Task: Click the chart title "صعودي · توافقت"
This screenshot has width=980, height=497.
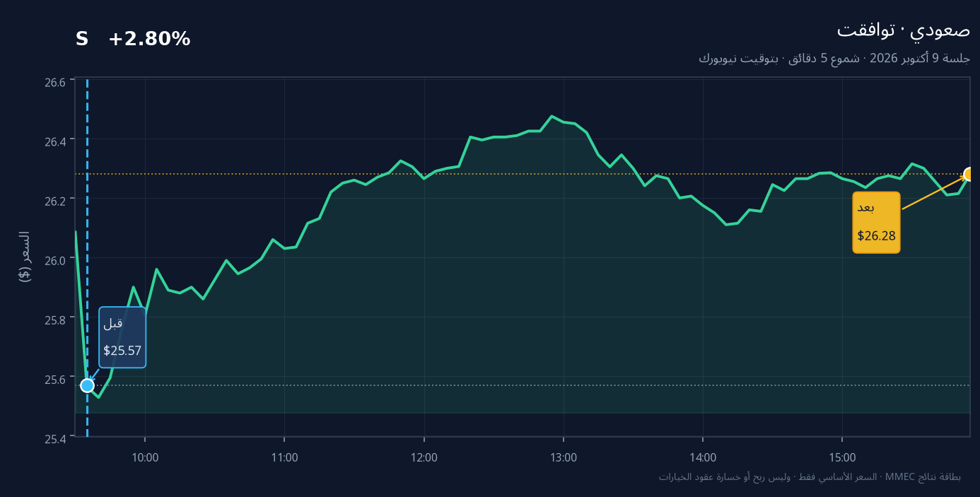Action: tap(904, 30)
